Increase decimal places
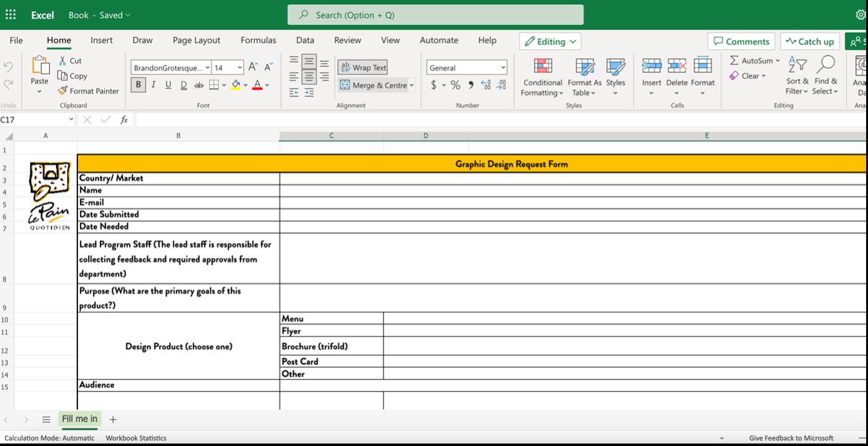The image size is (868, 446). click(486, 85)
